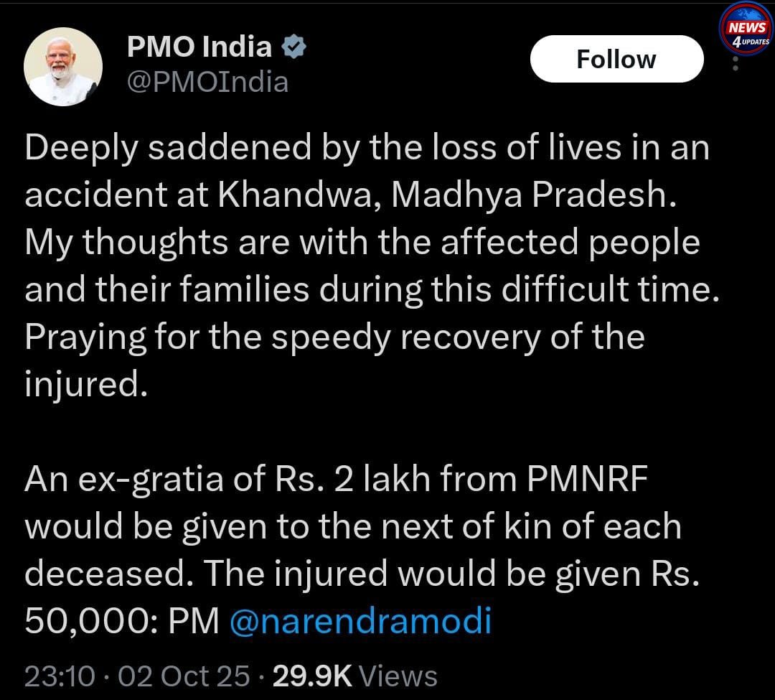Open the 29.9K view count
775x700 pixels.
[311, 676]
